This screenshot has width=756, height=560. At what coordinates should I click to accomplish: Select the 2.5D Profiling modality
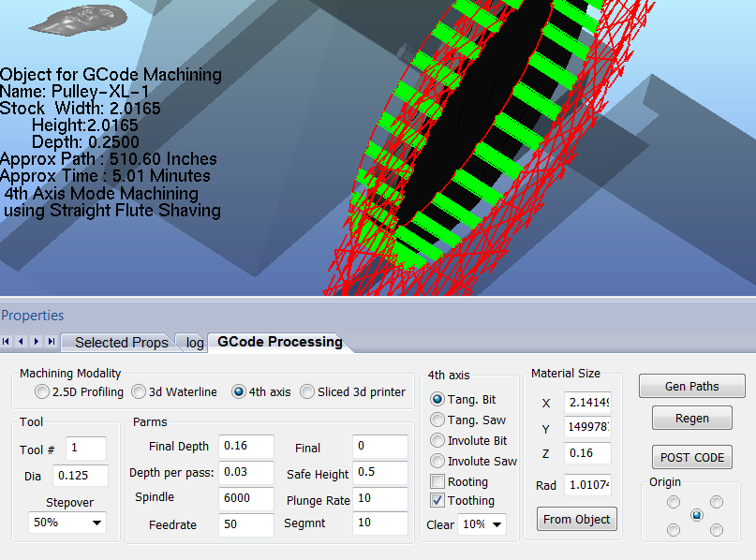point(42,392)
